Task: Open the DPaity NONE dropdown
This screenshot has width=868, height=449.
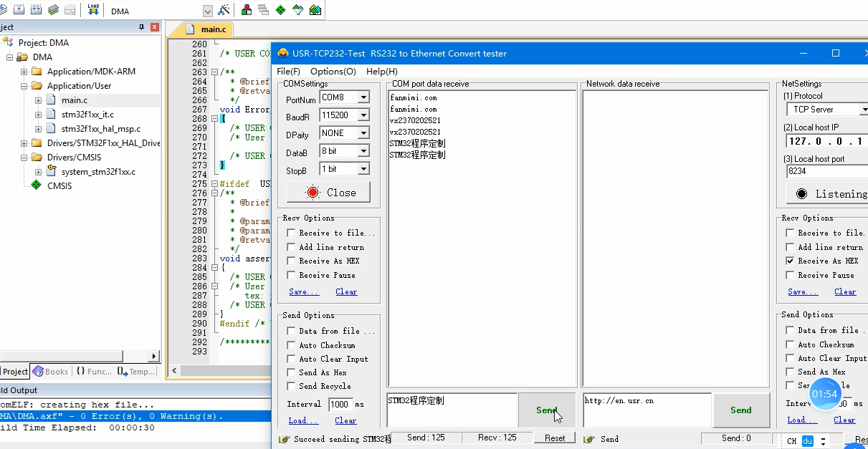Action: point(363,133)
